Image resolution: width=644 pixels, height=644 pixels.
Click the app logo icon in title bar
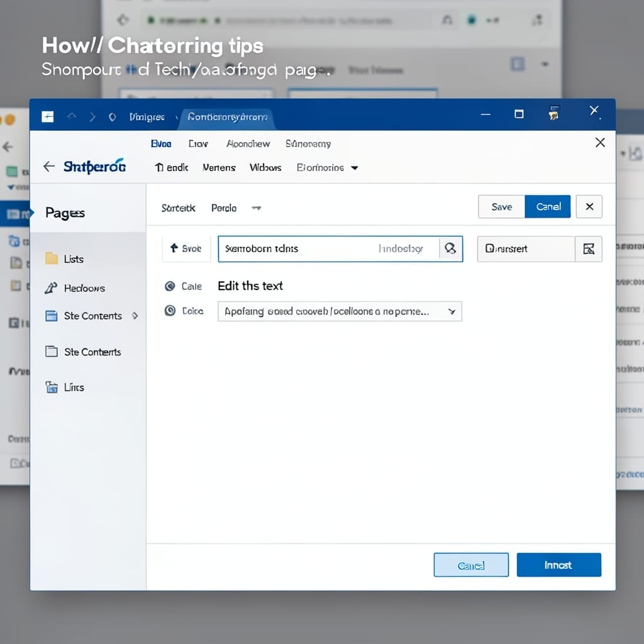coord(48,116)
